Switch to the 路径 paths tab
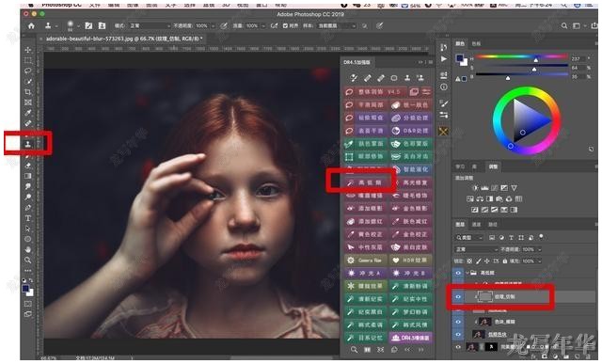The width and height of the screenshot is (602, 364). pos(493,225)
